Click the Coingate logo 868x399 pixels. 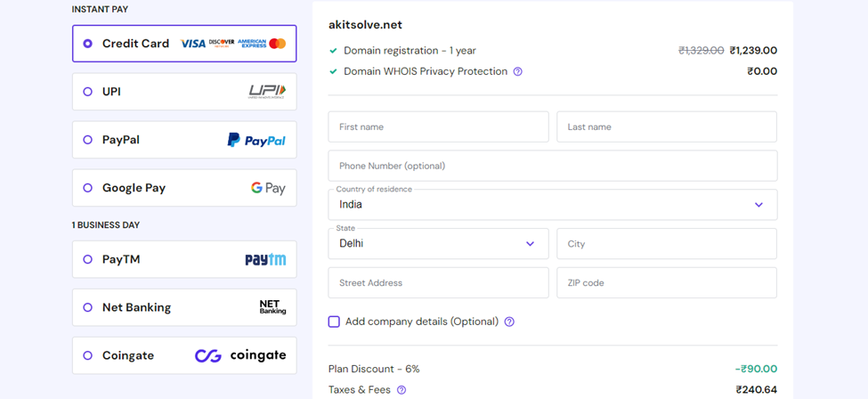tap(240, 355)
